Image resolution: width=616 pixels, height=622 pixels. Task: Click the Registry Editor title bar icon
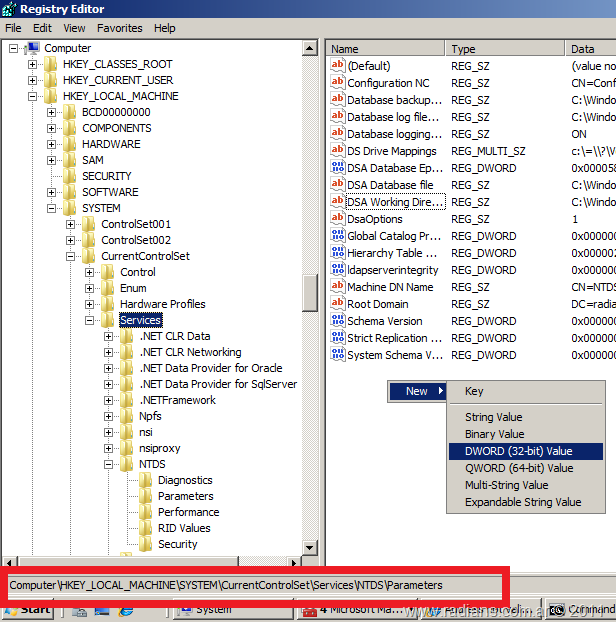tap(10, 9)
